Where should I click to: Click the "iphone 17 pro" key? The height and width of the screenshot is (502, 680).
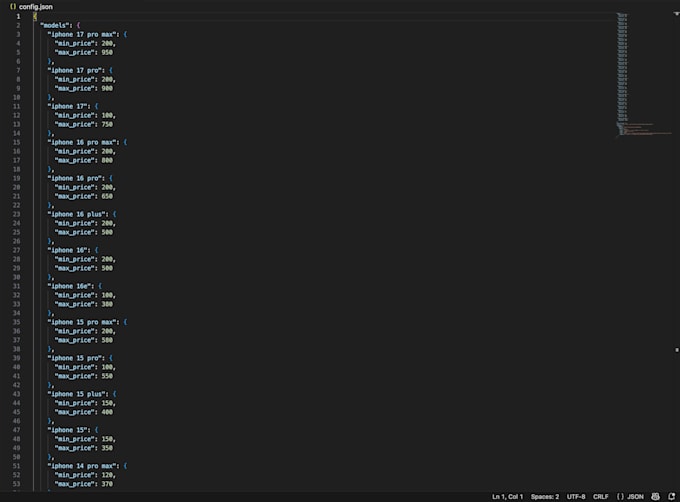point(76,70)
